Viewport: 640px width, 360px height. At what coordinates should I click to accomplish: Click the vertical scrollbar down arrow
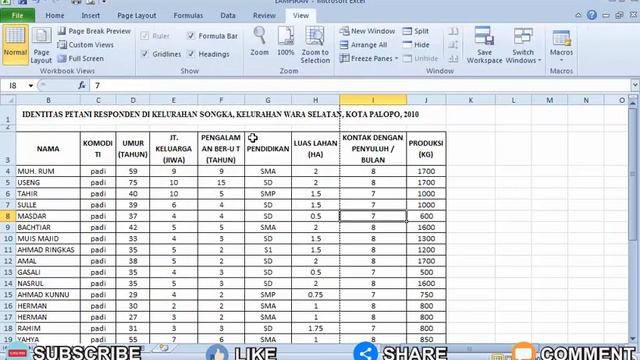click(x=633, y=338)
